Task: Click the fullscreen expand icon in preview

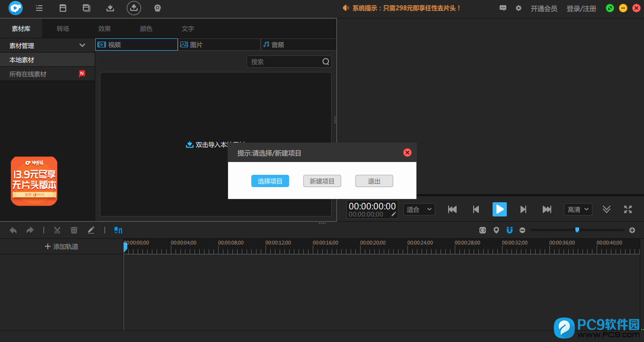Action: (x=628, y=209)
